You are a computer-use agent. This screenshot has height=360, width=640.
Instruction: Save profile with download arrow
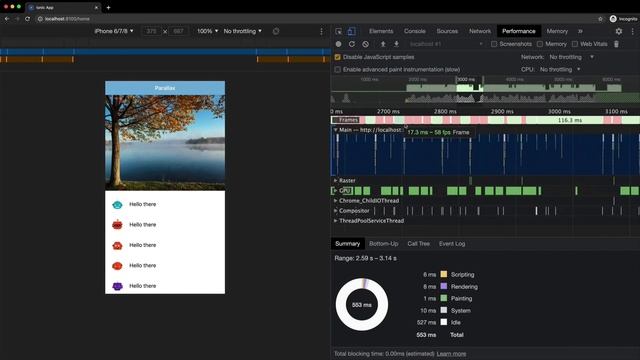[x=396, y=44]
